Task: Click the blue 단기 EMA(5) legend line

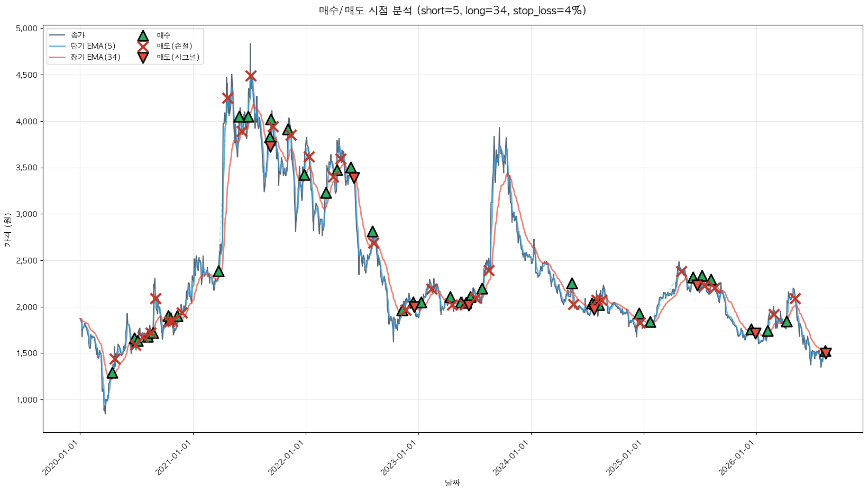Action: click(x=57, y=46)
